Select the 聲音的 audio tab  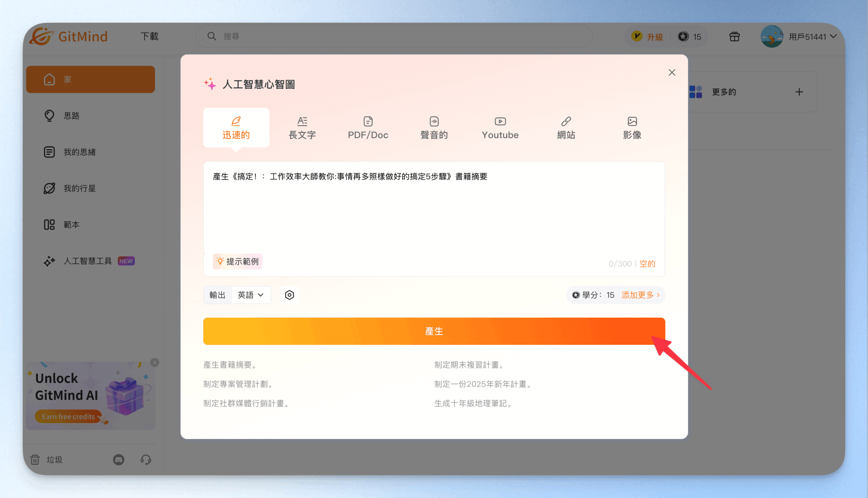[x=434, y=128]
